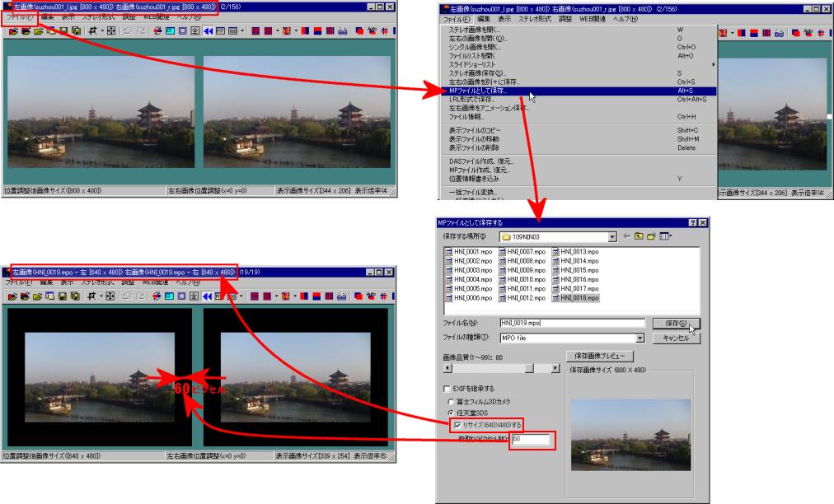This screenshot has height=504, width=834.
Task: Choose 'MPファイルとして保存' menu item
Action: tap(579, 91)
